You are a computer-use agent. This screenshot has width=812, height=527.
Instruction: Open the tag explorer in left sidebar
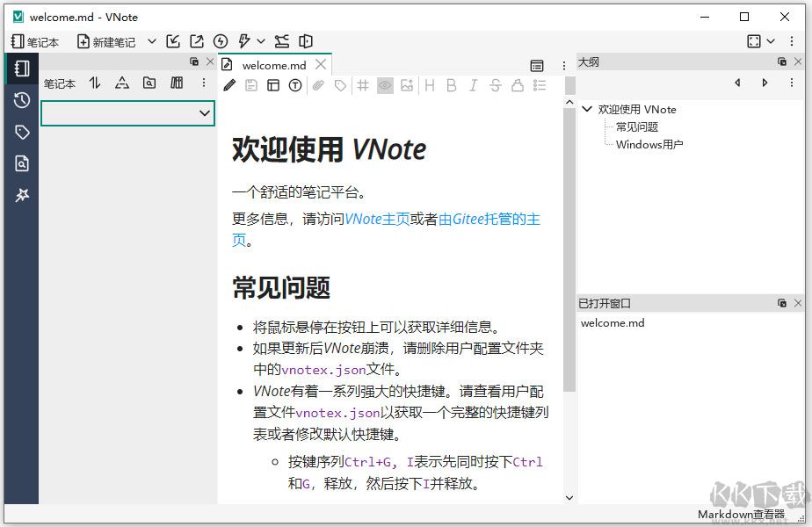22,132
